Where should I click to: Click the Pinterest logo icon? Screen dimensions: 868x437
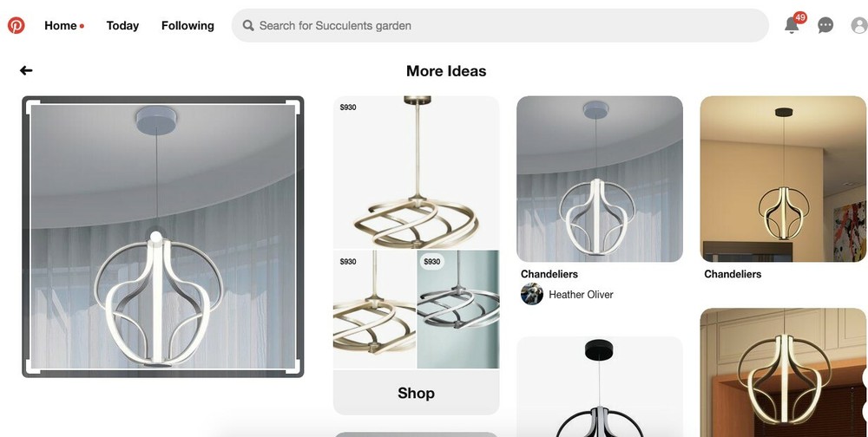(16, 25)
